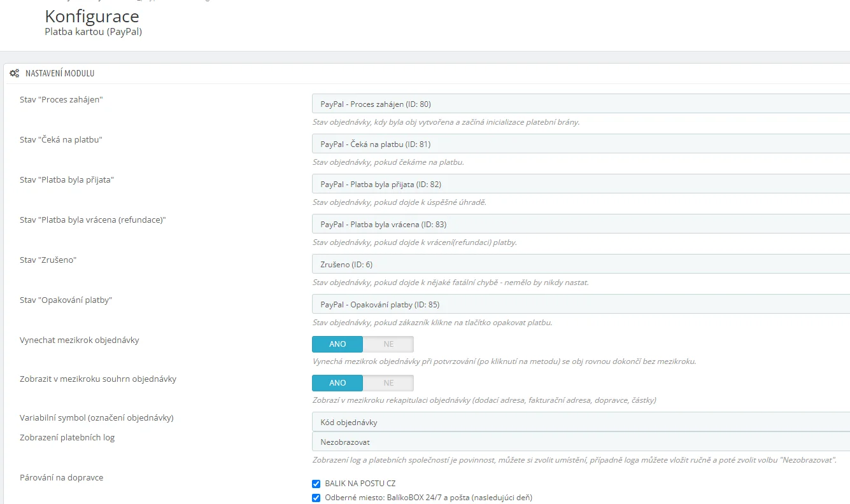The width and height of the screenshot is (850, 504).
Task: Select ANO for Zobrazit v mezikroku souhrn
Action: 337,383
